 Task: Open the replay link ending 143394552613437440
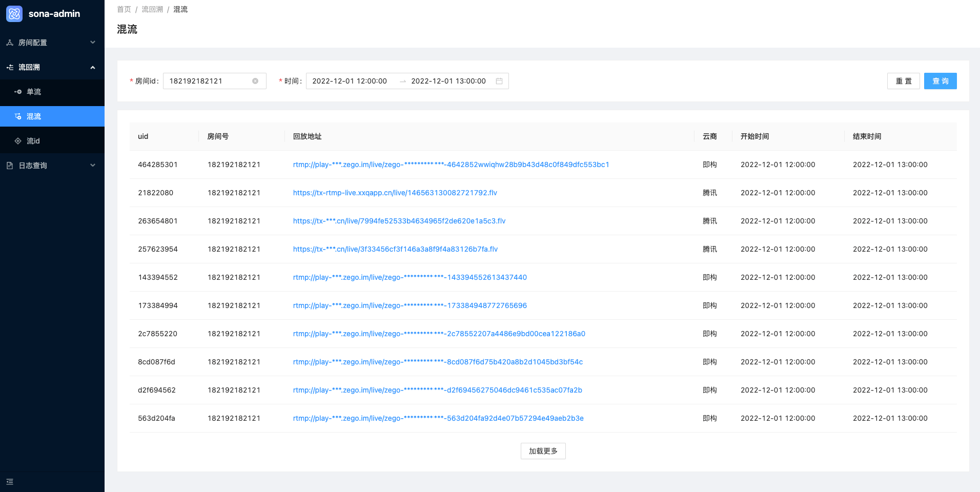pyautogui.click(x=410, y=277)
